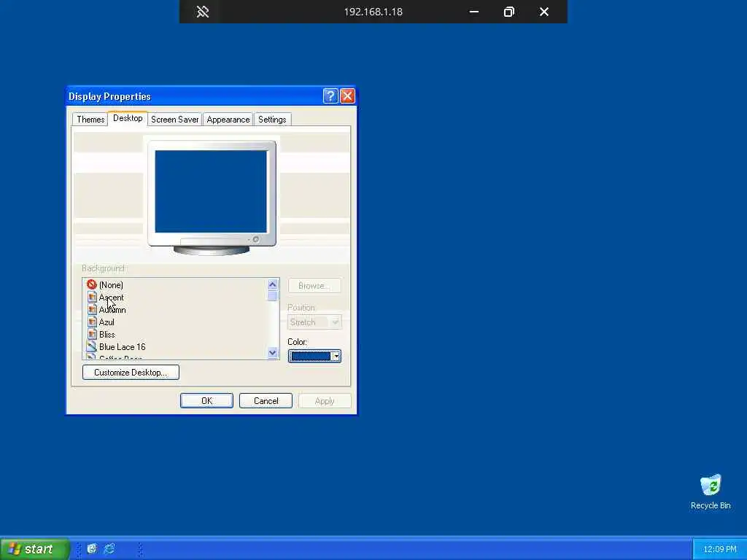The height and width of the screenshot is (560, 747).
Task: Click the Display Properties help question button
Action: [330, 96]
